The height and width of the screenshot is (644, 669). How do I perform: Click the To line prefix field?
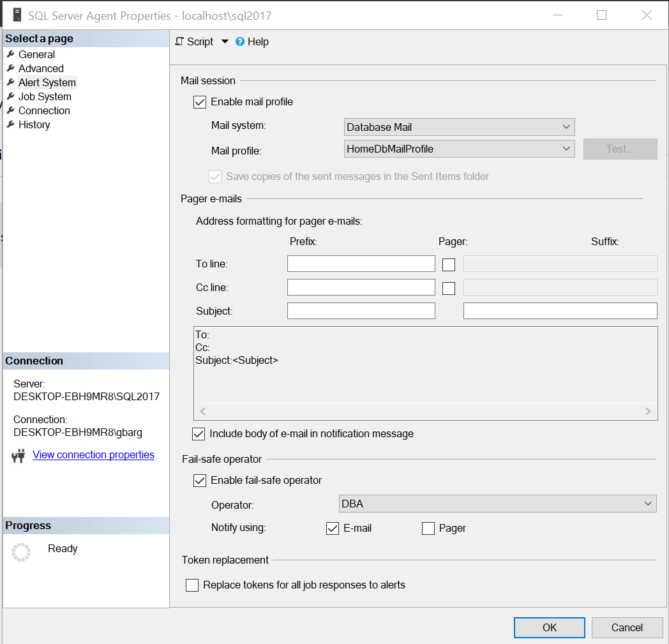(x=361, y=264)
